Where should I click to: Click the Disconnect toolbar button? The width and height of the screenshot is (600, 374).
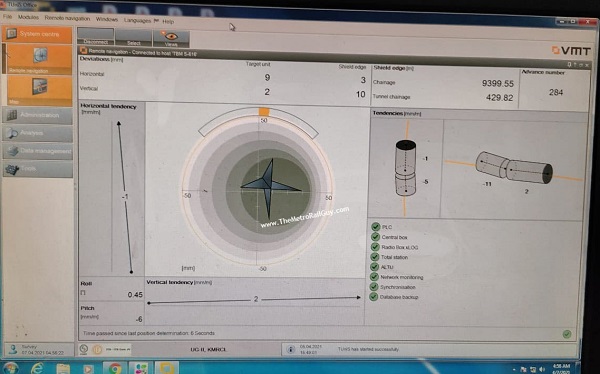click(x=95, y=37)
